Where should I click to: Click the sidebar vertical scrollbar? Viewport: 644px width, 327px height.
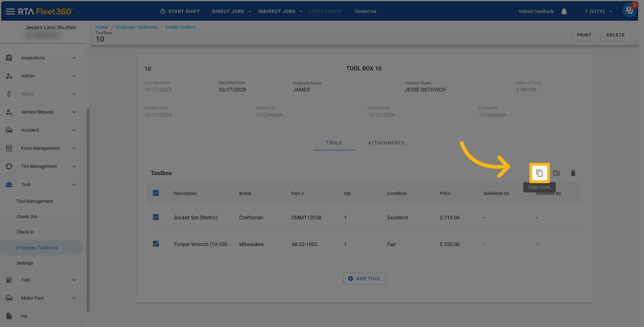[x=88, y=209]
